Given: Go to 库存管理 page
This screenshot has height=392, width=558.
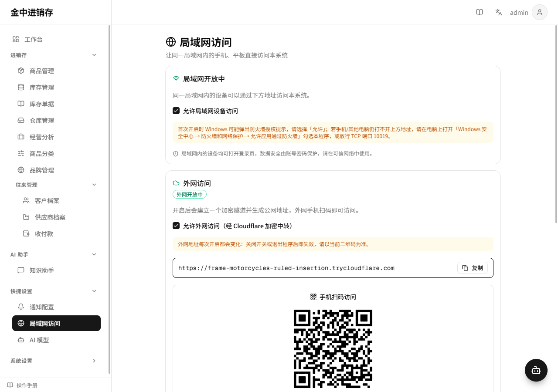Looking at the screenshot, I should (x=56, y=87).
